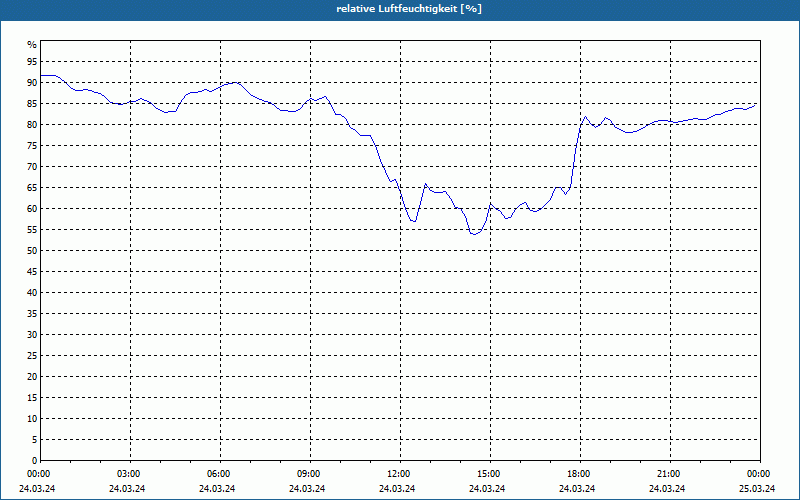Click the y-axis value label '15'
This screenshot has width=800, height=500.
tap(32, 397)
